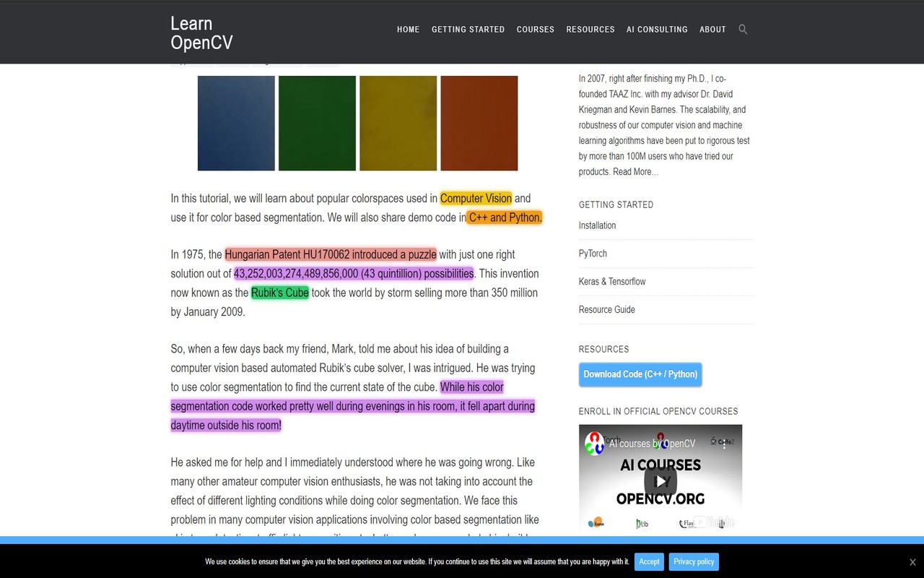Click the "ENROLL IN OFFICIAL OPENCV COURSES" heading
Screen dimensions: 924x578
point(658,411)
